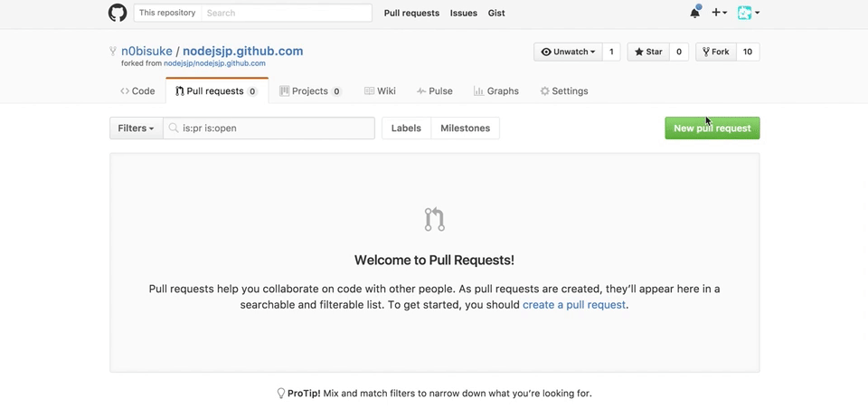Screen dimensions: 868x409
Task: Open the user avatar menu
Action: tap(749, 12)
